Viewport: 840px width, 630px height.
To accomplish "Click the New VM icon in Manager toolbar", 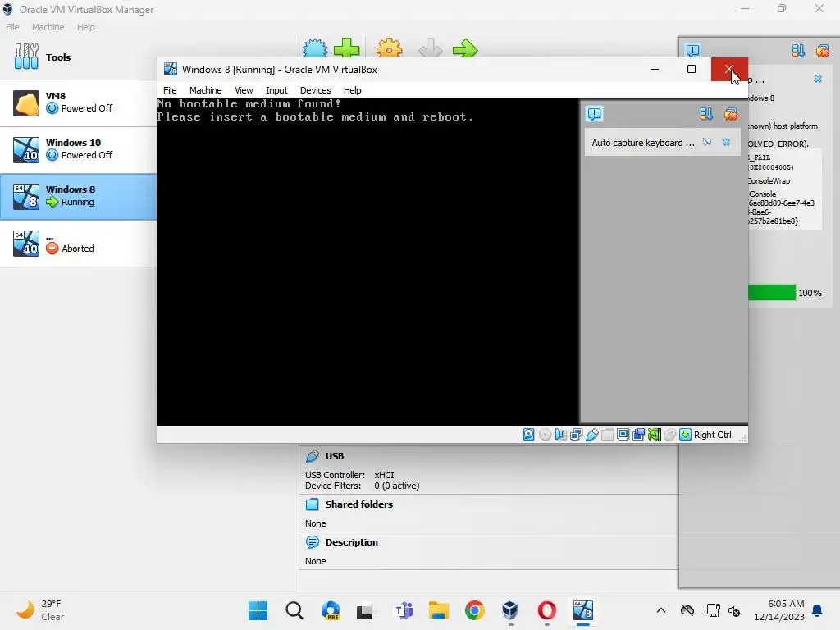I will point(315,48).
